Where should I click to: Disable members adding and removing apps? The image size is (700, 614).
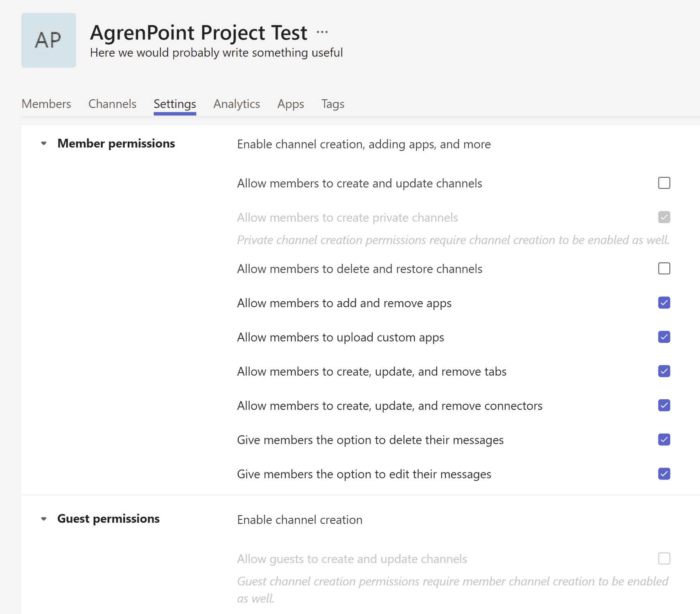[x=664, y=303]
